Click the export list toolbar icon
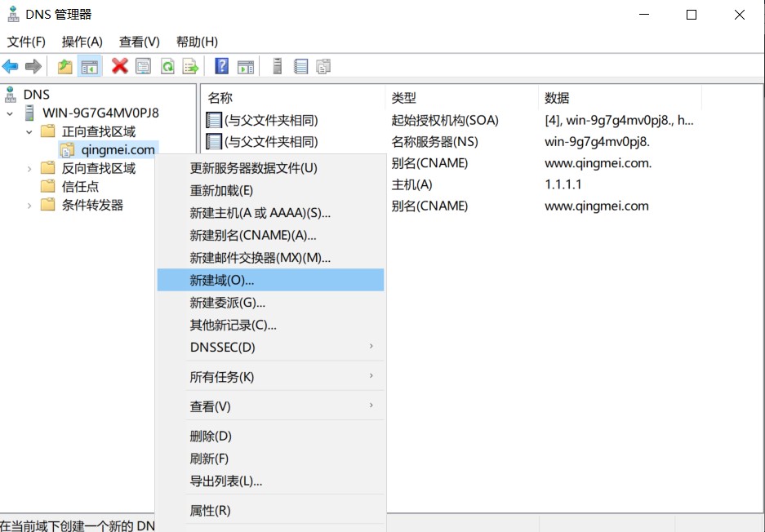The height and width of the screenshot is (532, 765). tap(190, 66)
